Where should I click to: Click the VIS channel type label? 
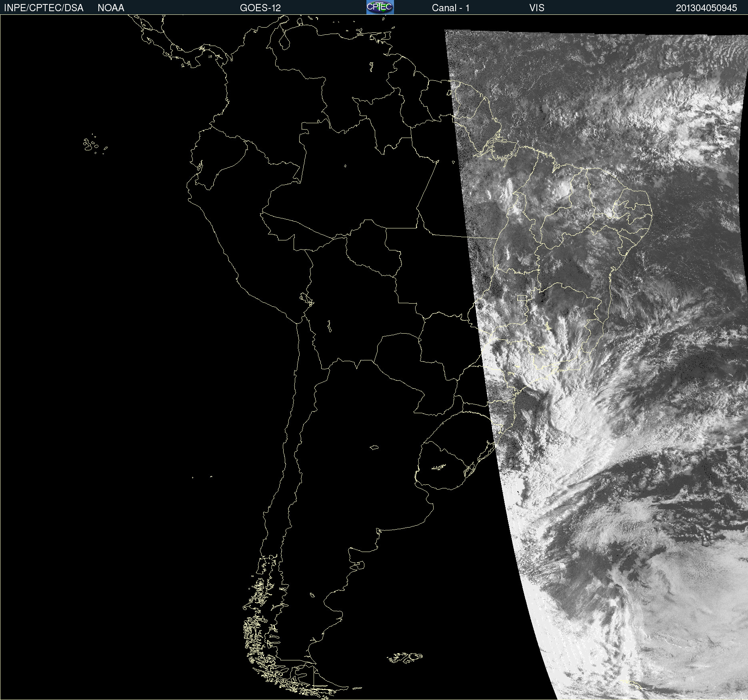coord(537,8)
